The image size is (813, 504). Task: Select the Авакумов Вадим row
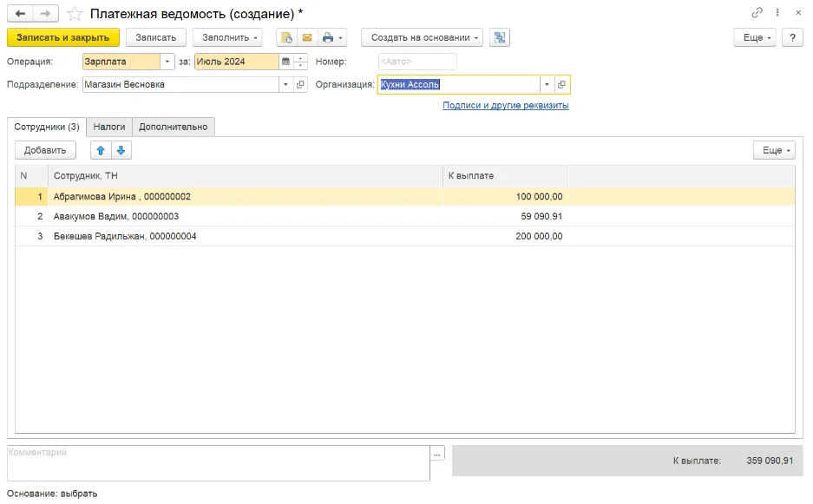405,216
